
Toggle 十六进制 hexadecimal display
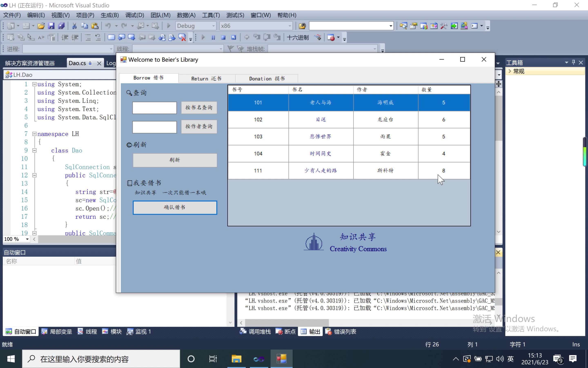[298, 37]
